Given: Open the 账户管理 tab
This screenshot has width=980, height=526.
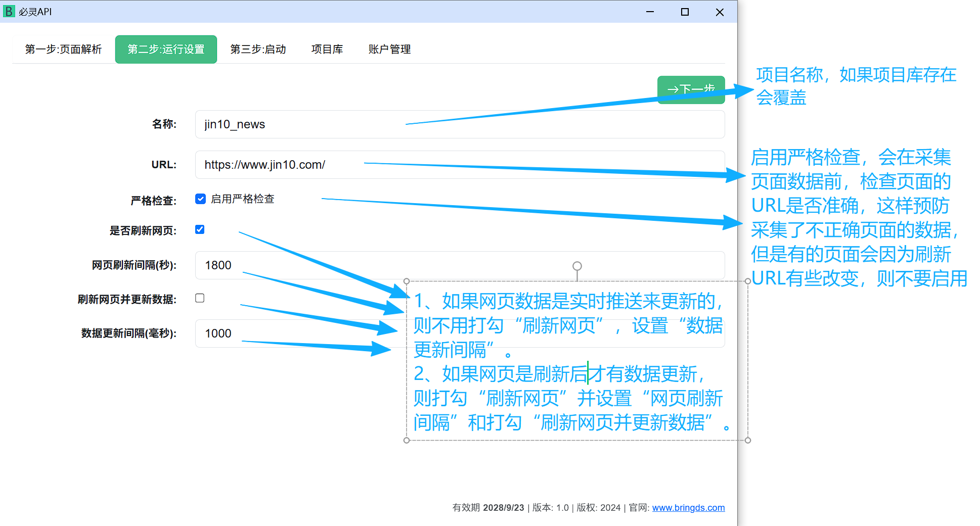Looking at the screenshot, I should click(389, 50).
